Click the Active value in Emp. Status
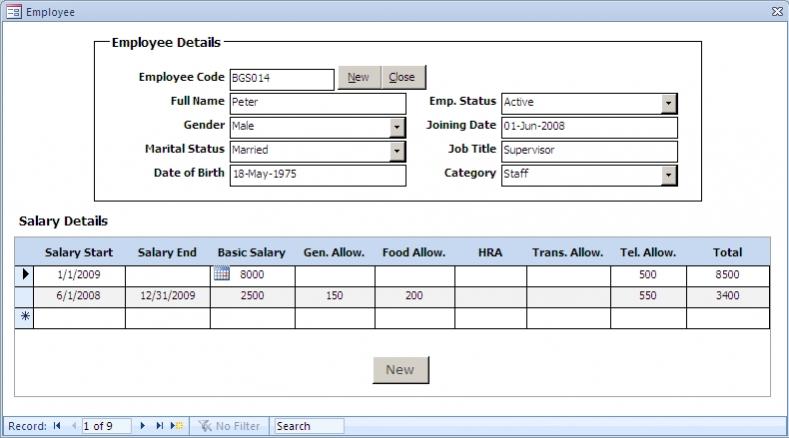The width and height of the screenshot is (789, 438). pyautogui.click(x=519, y=102)
